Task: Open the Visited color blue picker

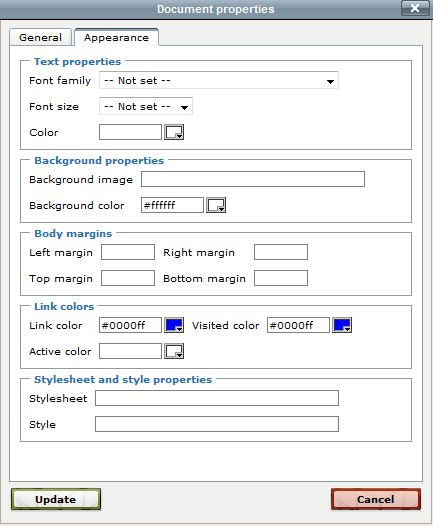Action: 342,325
